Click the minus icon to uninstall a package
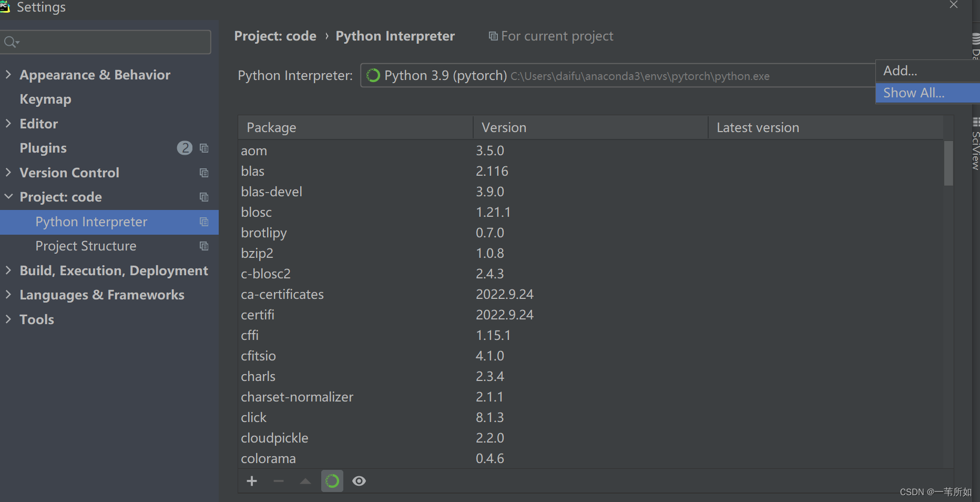The width and height of the screenshot is (980, 502). pos(279,481)
